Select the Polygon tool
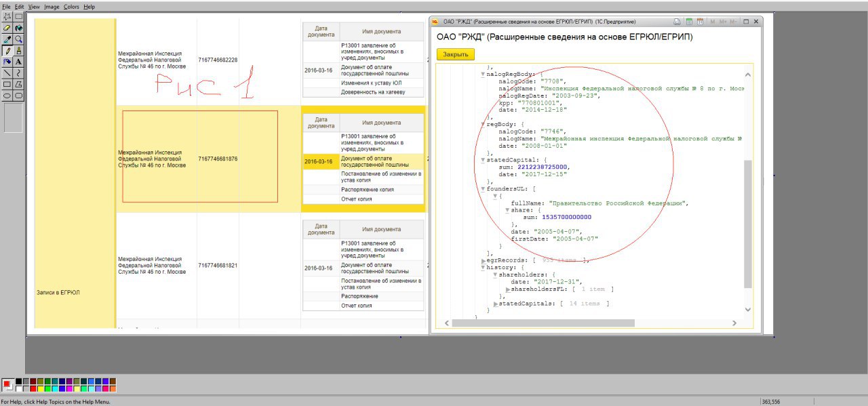Viewport: 868px width, 406px height. [x=18, y=83]
